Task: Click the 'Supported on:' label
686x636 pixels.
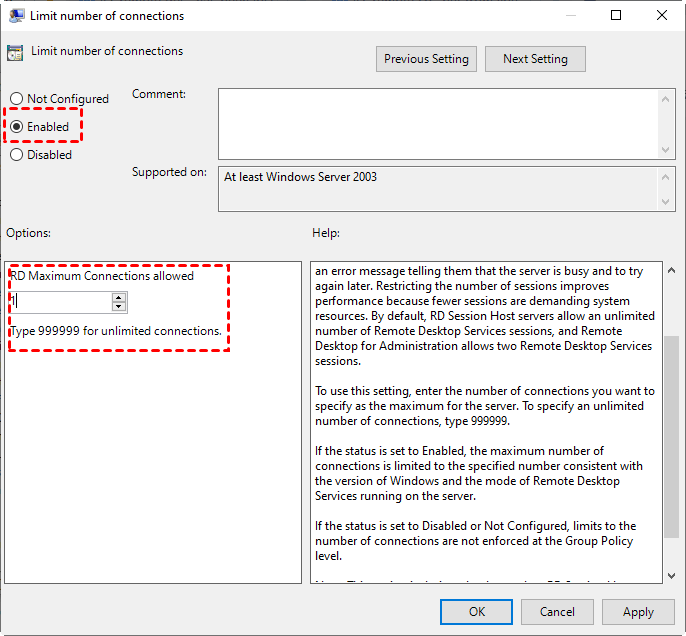Action: click(x=169, y=172)
